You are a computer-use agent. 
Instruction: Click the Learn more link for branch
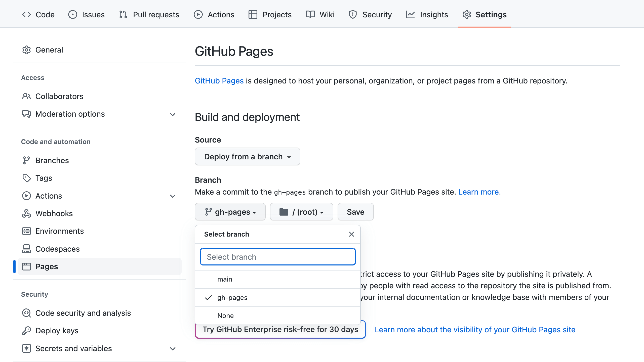(478, 192)
